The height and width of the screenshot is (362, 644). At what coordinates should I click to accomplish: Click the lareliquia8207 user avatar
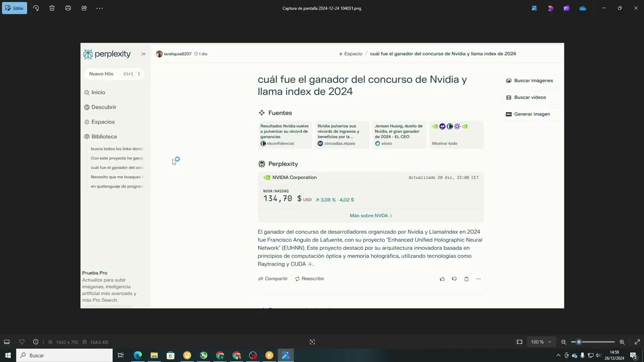coord(159,54)
